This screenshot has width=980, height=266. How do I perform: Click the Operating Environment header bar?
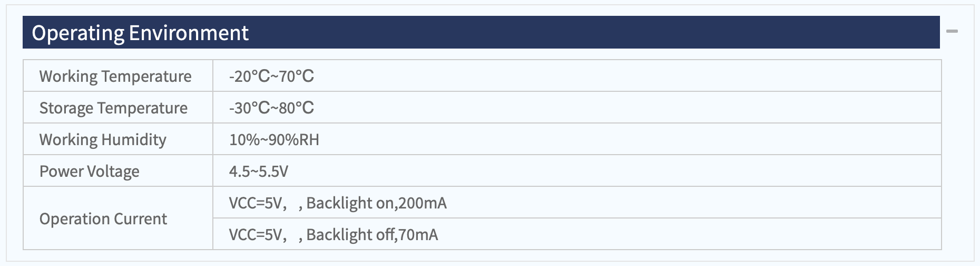click(x=481, y=32)
